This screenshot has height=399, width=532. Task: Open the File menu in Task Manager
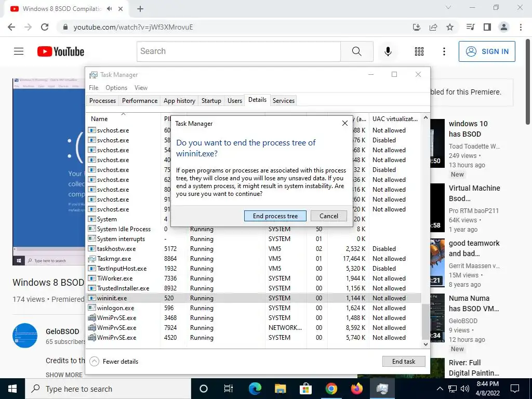(94, 87)
